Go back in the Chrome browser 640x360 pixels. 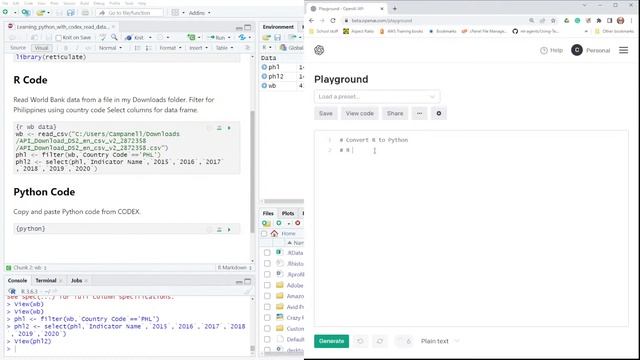tap(311, 20)
